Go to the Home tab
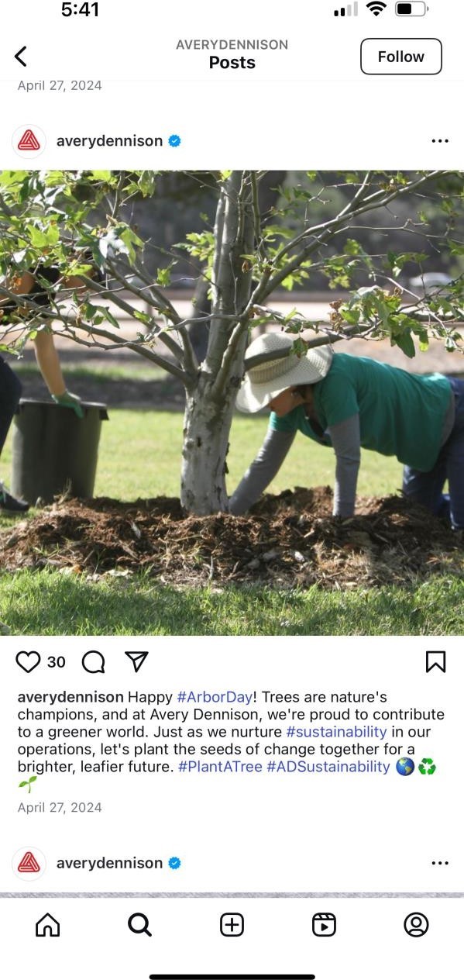This screenshot has height=980, width=464. 48,924
